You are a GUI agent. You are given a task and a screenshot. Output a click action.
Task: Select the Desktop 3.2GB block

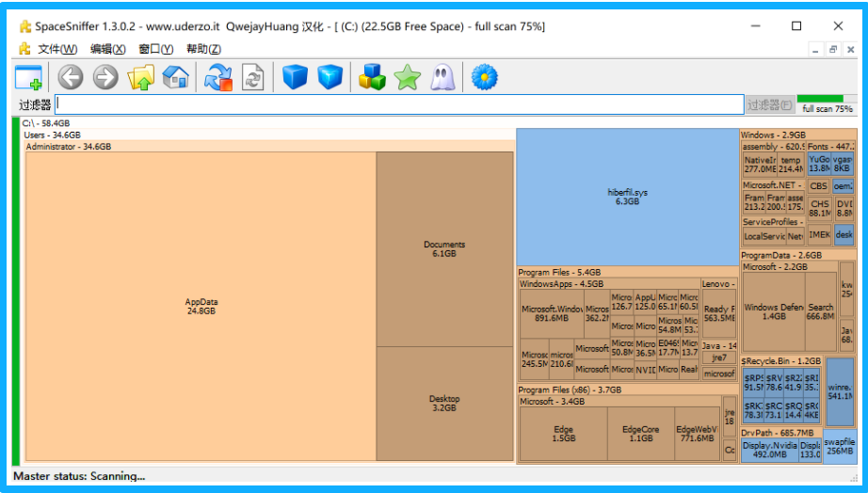click(x=444, y=404)
